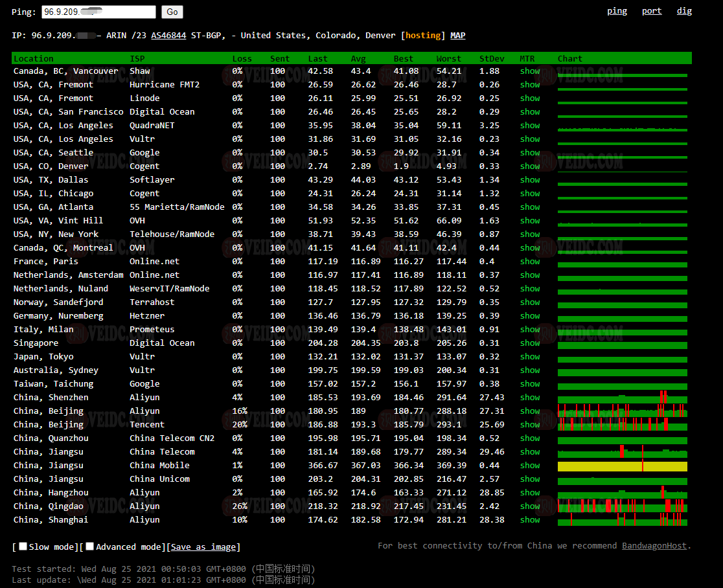Click the China Beijing Aliyun latency chart
This screenshot has height=588, width=723.
point(622,411)
